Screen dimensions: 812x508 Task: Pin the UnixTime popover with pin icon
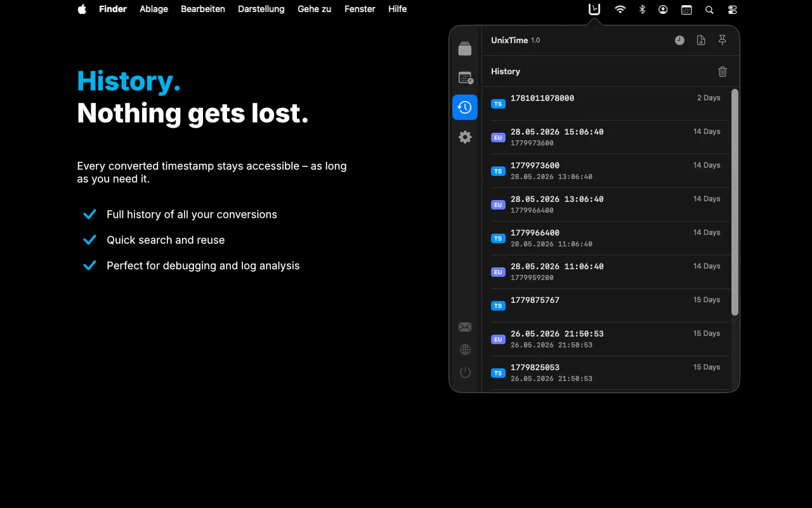pyautogui.click(x=722, y=40)
